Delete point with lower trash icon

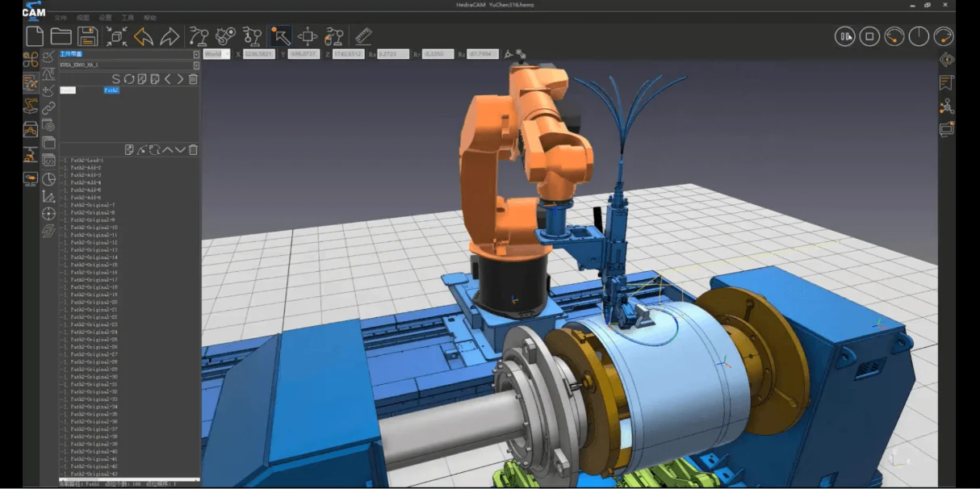click(x=193, y=150)
